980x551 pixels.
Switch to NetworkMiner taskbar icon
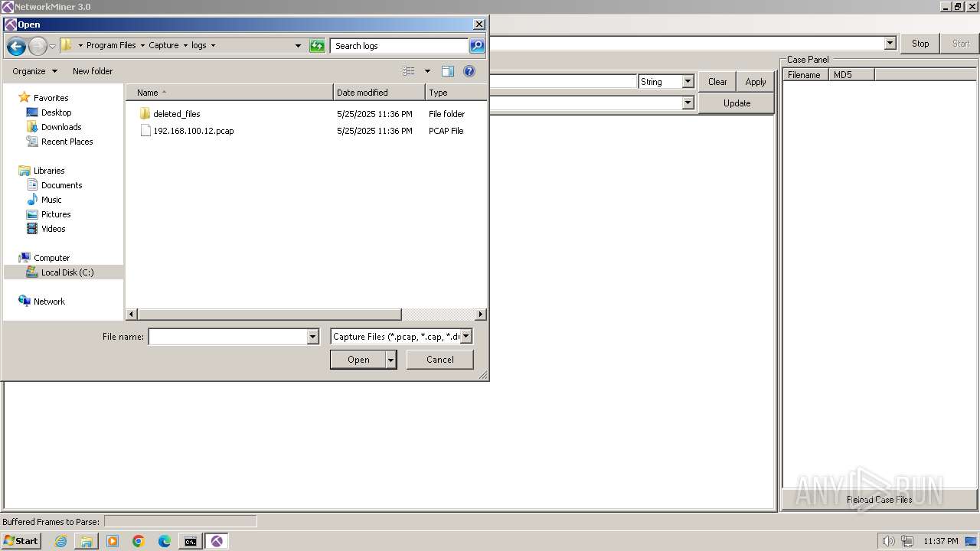217,541
